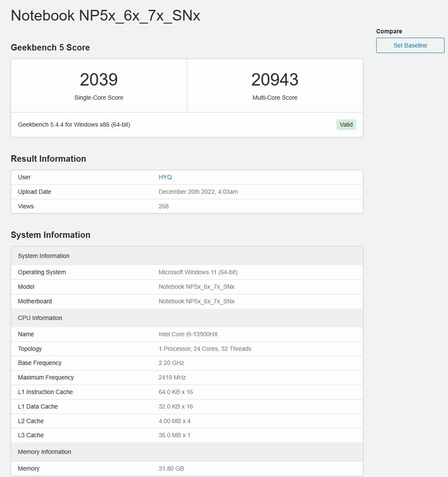Click the Geekbench 5 Score heading
The image size is (448, 477).
coord(50,47)
